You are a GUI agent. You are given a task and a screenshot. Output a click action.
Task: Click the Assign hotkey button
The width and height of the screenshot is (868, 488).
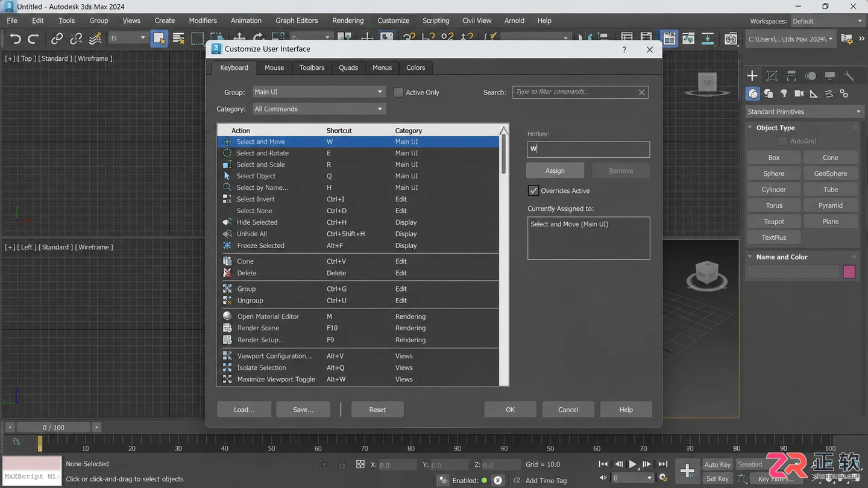[555, 170]
